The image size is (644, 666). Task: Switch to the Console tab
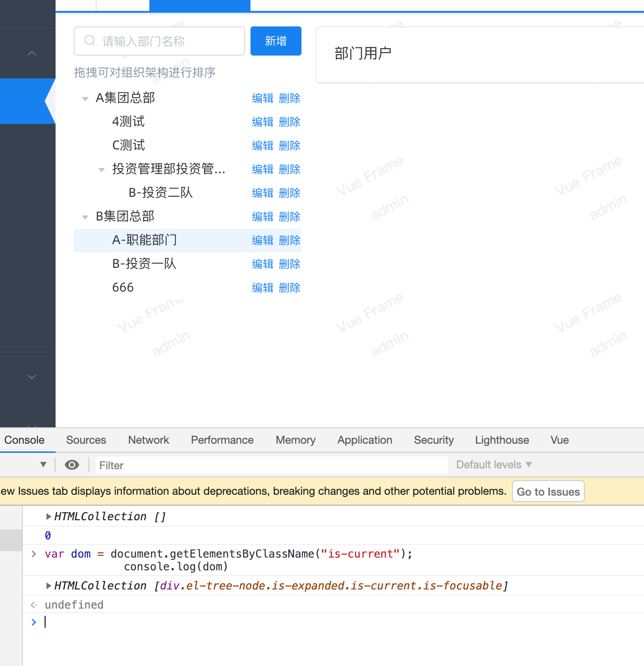25,440
